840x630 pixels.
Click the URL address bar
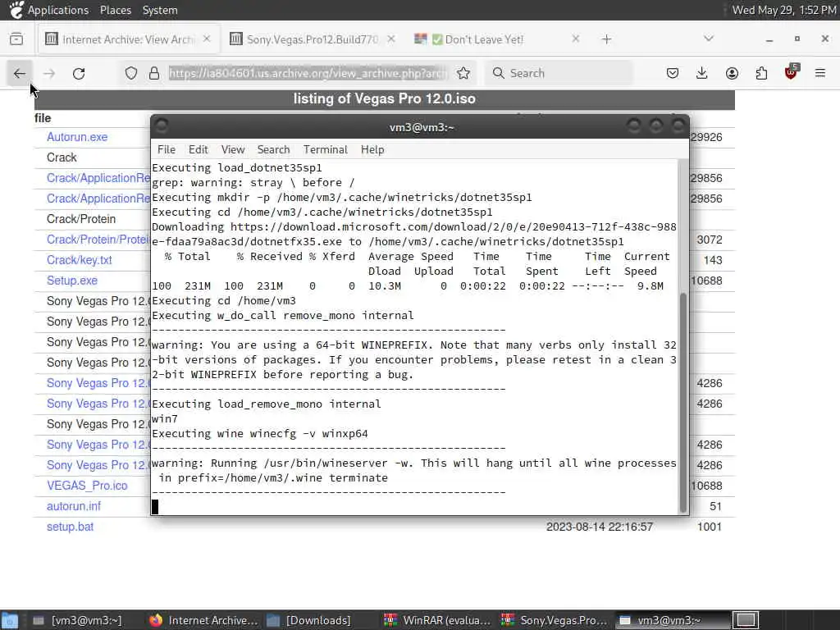(308, 73)
